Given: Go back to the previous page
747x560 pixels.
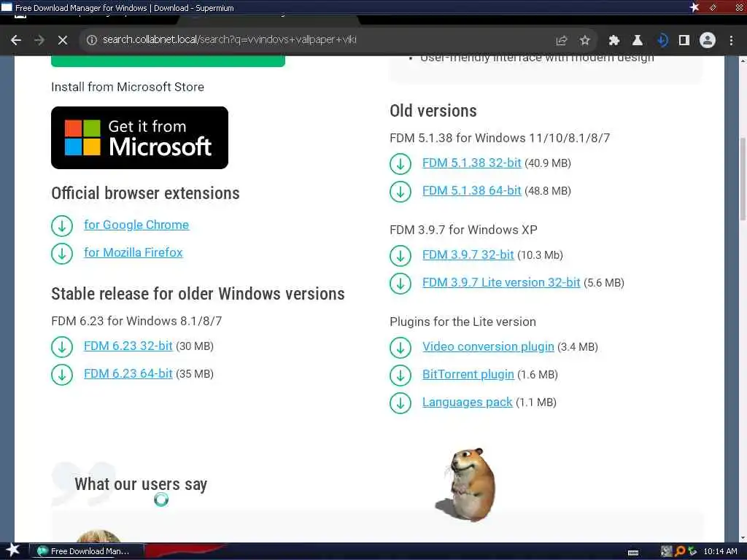Looking at the screenshot, I should pos(16,40).
